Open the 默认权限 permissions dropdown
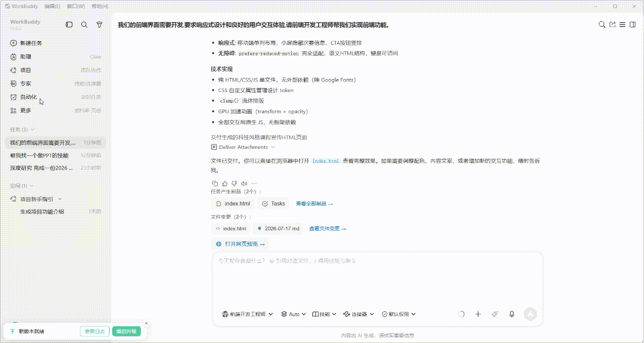644x343 pixels. [x=399, y=314]
